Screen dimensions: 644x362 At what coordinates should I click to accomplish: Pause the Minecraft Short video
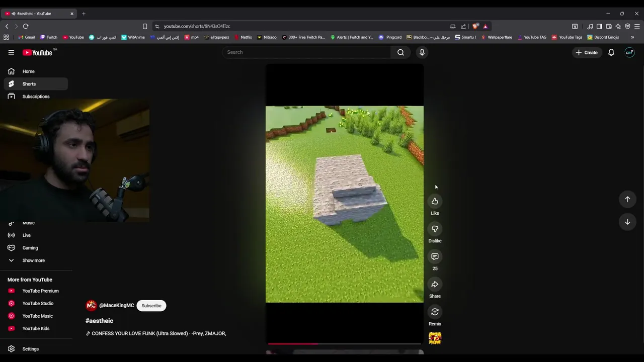[x=345, y=204]
